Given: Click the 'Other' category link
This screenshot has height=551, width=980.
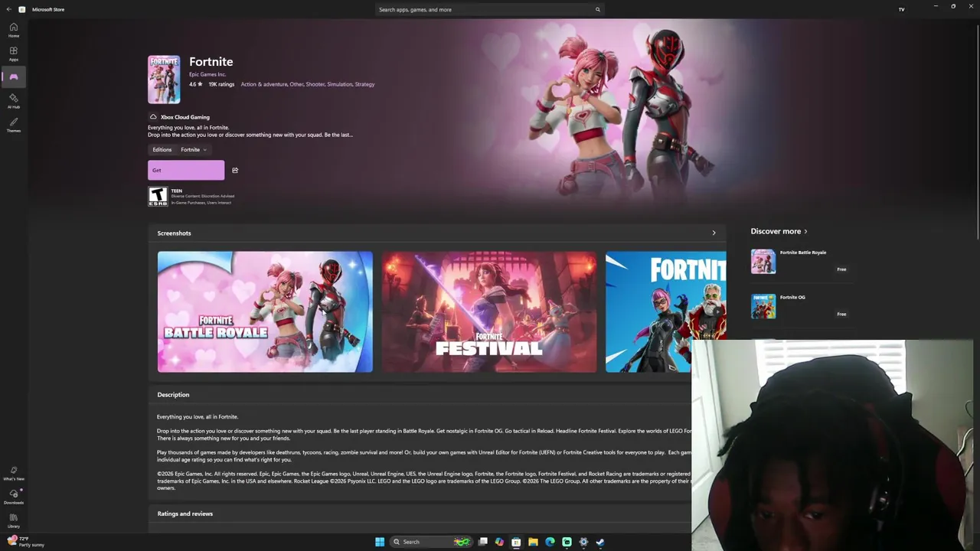Looking at the screenshot, I should 296,84.
